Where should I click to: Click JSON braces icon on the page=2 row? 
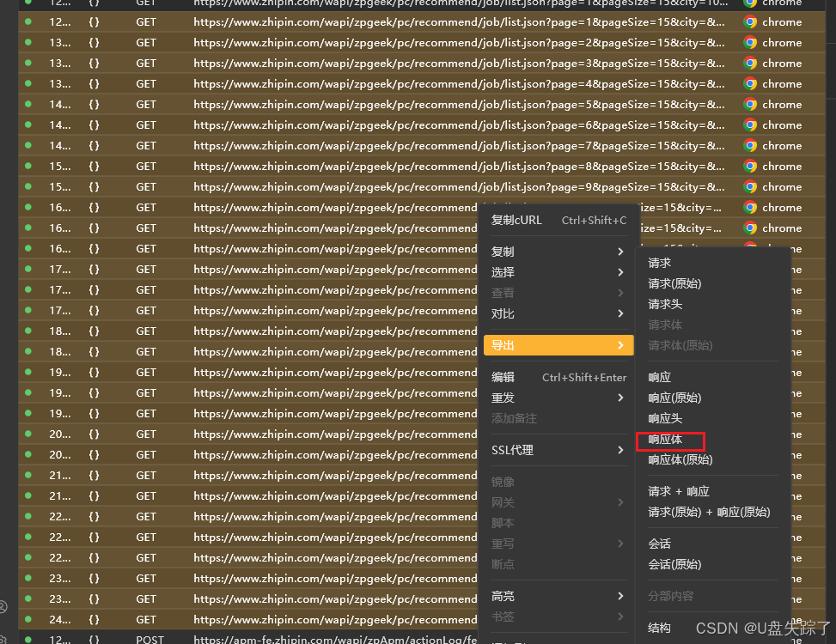point(94,43)
